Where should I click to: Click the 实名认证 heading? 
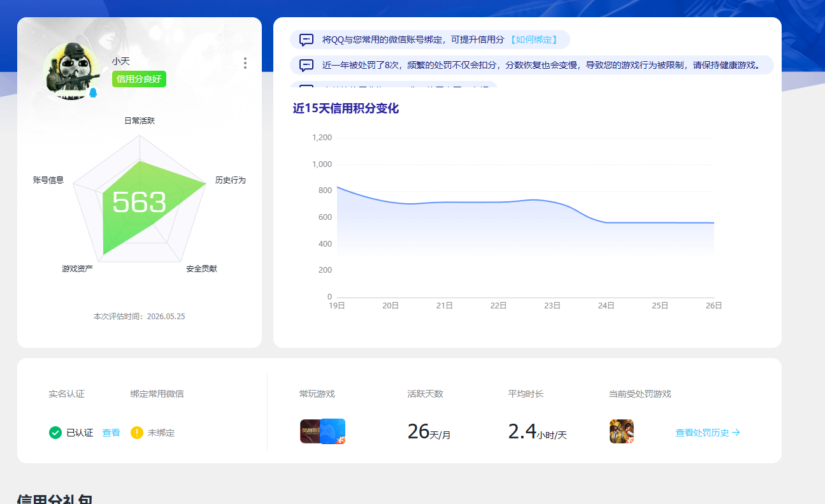point(66,394)
